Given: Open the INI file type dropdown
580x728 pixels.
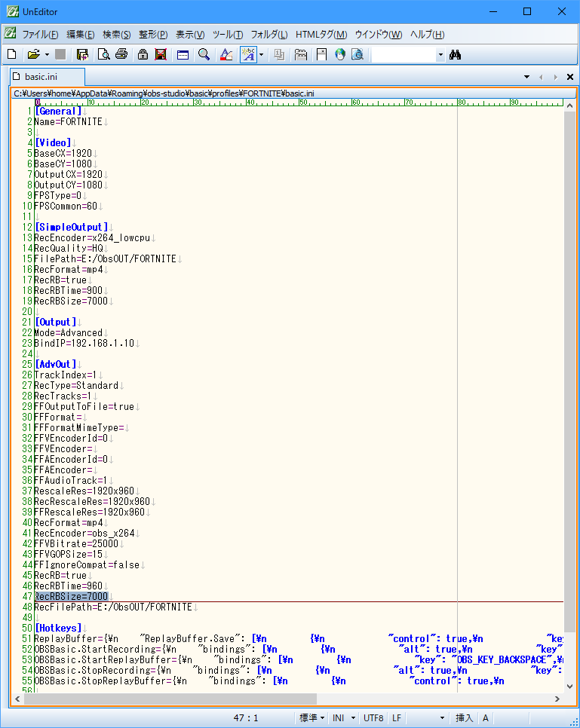Looking at the screenshot, I should (x=344, y=717).
